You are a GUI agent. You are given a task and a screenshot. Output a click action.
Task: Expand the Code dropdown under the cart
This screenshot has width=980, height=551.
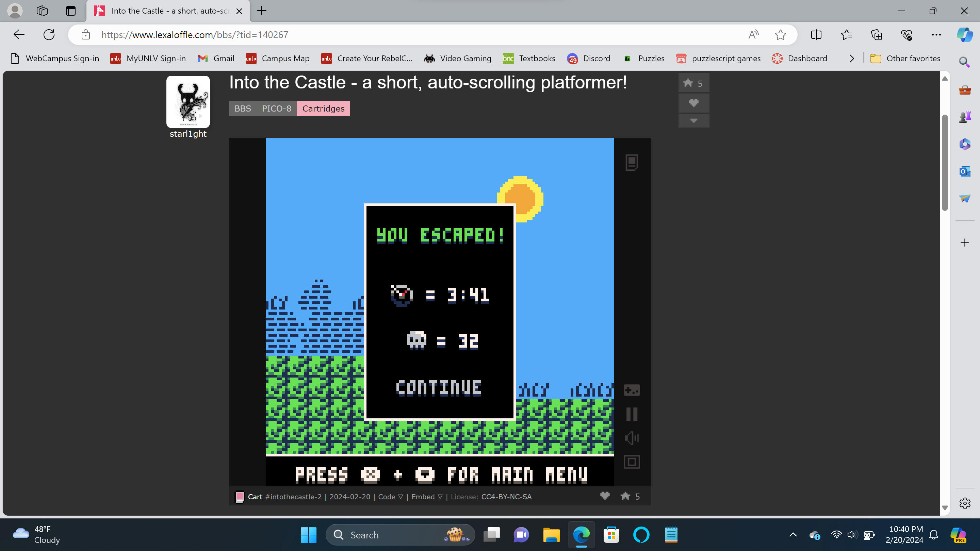click(390, 497)
